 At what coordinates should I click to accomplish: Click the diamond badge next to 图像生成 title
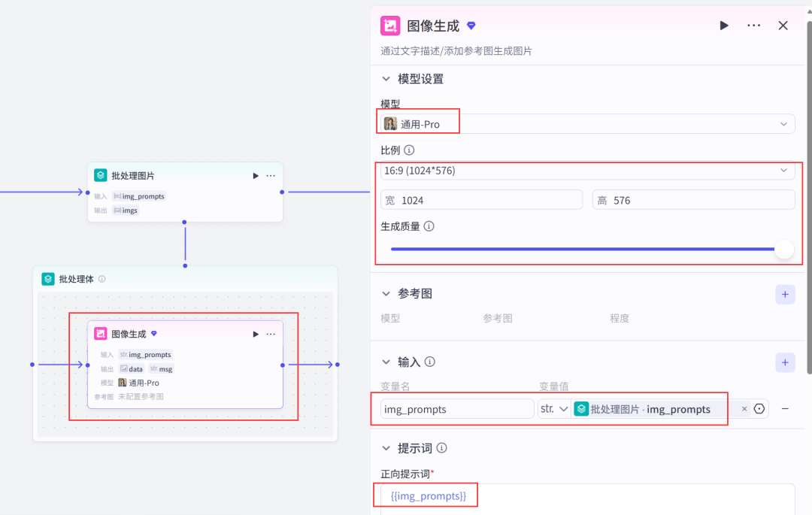click(x=471, y=25)
